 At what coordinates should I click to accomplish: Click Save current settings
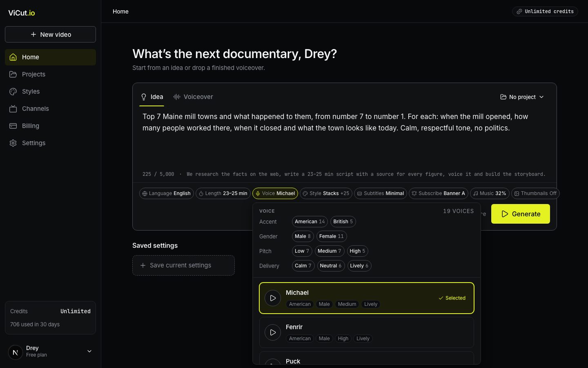coord(183,265)
